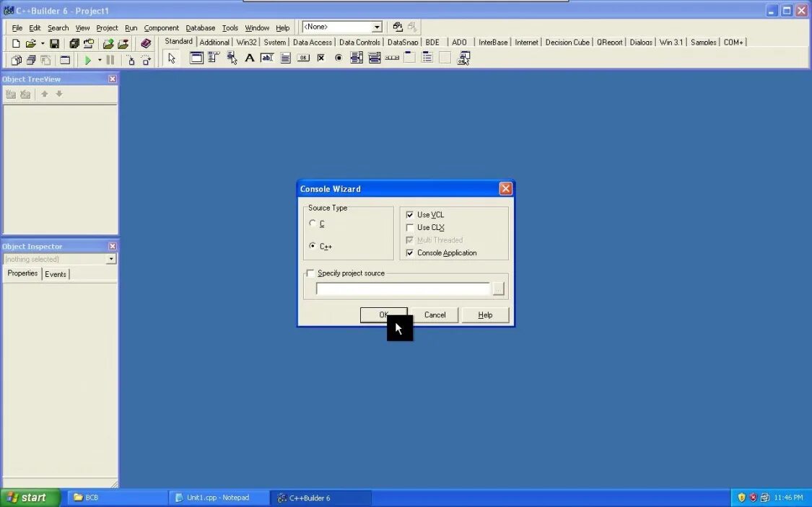Enable Specify project source checkbox

pos(310,273)
